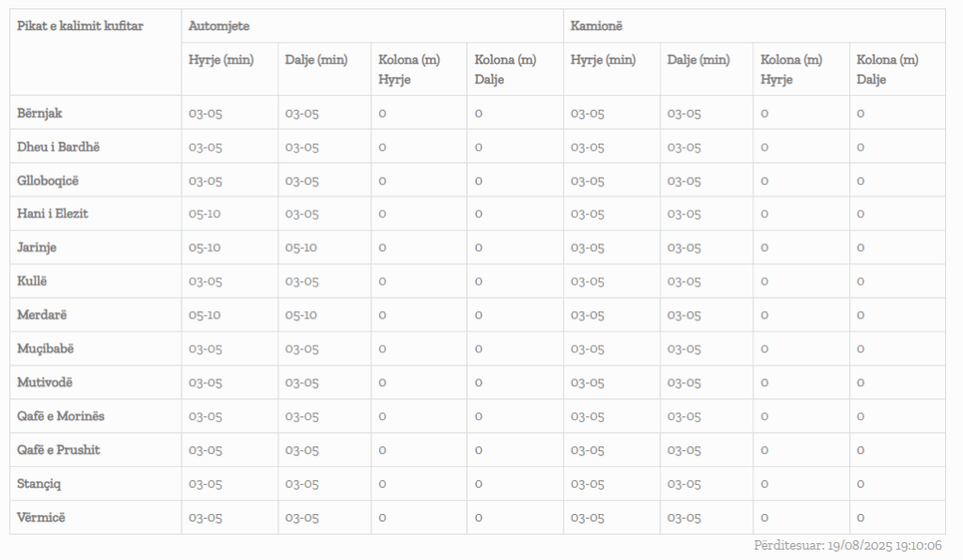This screenshot has height=560, width=963.
Task: Click the 'Përditesuar' last-updated timestamp
Action: [847, 546]
